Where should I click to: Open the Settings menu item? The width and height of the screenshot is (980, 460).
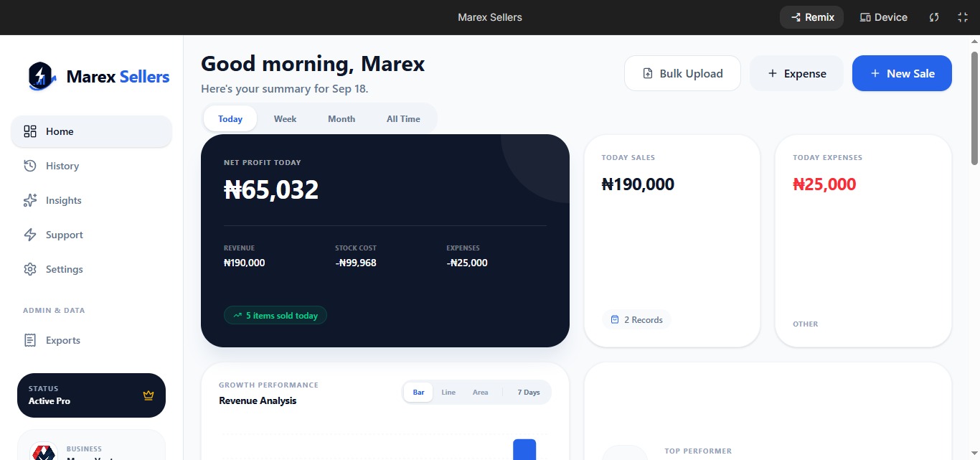click(91, 269)
